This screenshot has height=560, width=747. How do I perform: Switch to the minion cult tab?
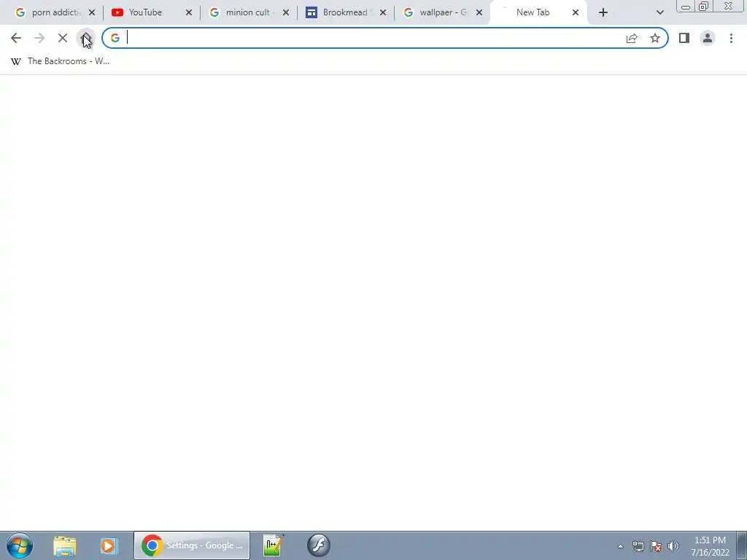click(243, 13)
